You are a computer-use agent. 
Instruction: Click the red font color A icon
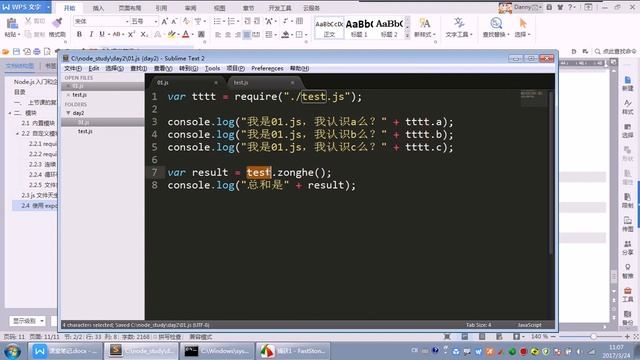coord(186,35)
